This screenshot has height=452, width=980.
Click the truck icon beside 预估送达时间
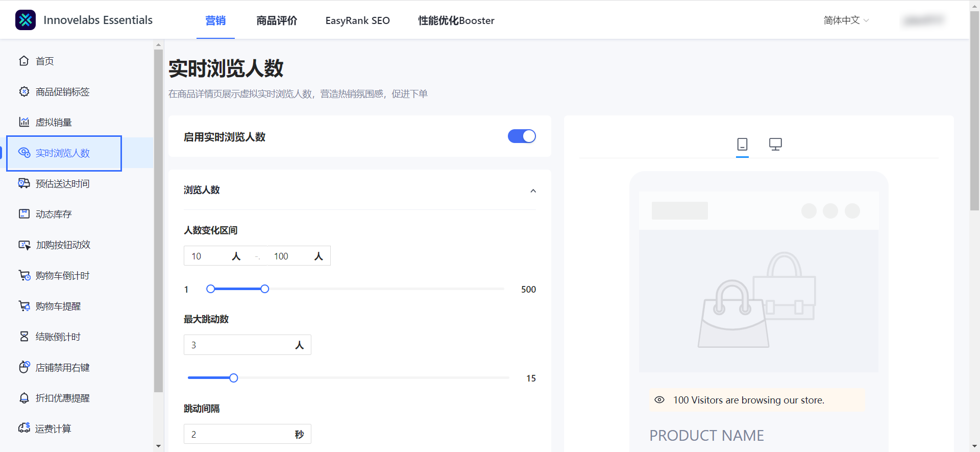(24, 183)
